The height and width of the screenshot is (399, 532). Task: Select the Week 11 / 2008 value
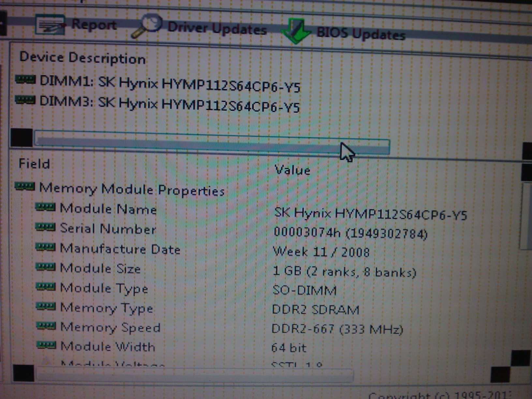coord(321,252)
